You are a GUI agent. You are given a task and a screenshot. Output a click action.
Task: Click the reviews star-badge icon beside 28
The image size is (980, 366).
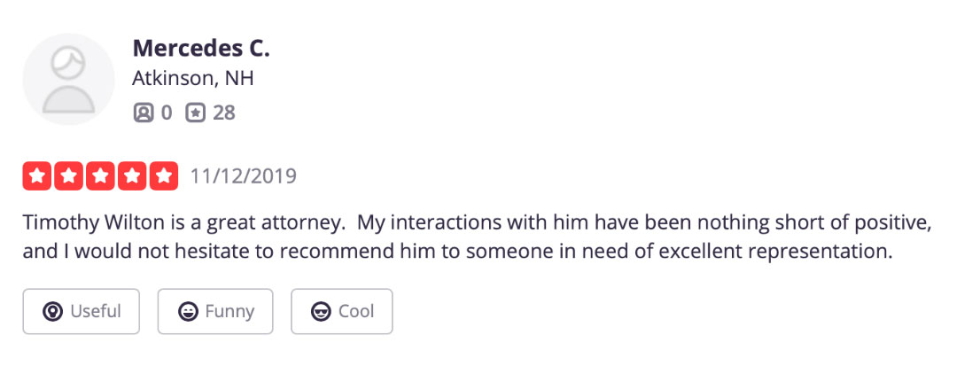(196, 113)
